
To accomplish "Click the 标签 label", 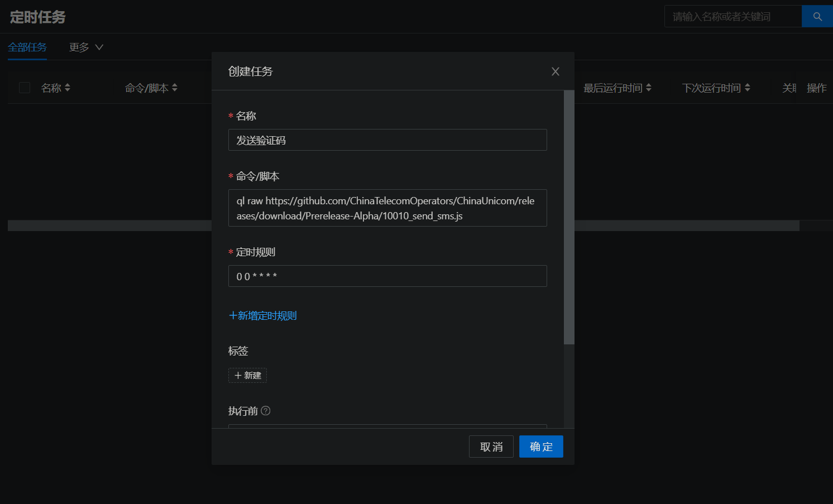I will click(238, 351).
